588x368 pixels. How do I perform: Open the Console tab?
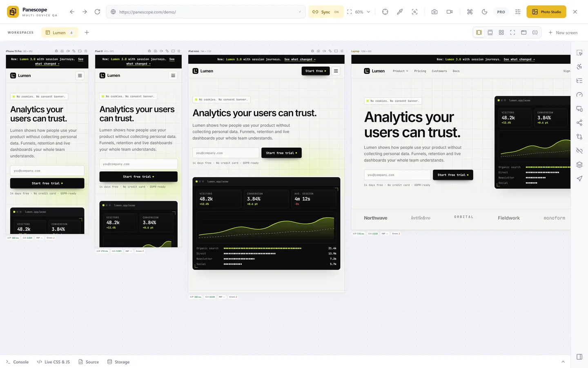pos(17,362)
